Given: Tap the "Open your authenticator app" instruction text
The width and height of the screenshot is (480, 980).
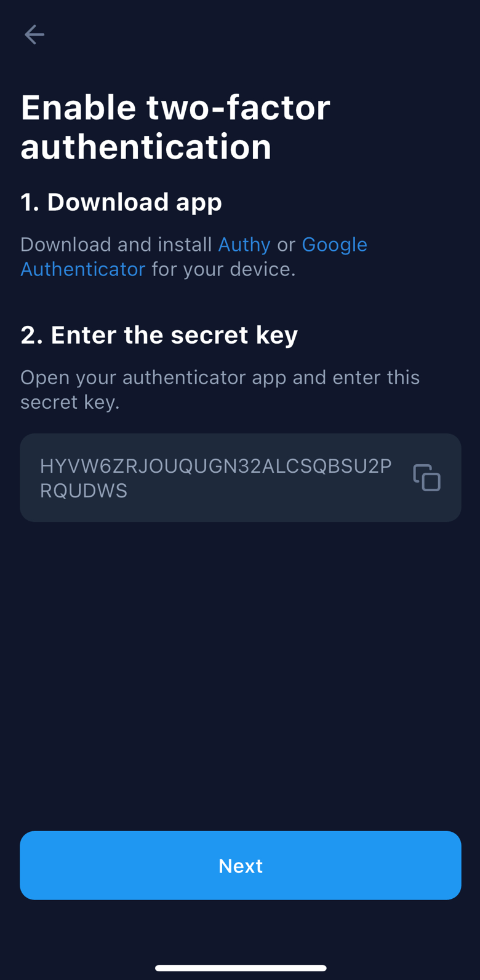Looking at the screenshot, I should (153, 377).
